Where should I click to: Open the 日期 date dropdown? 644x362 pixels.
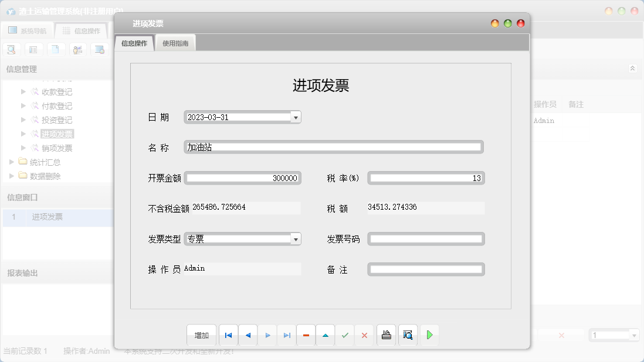296,117
